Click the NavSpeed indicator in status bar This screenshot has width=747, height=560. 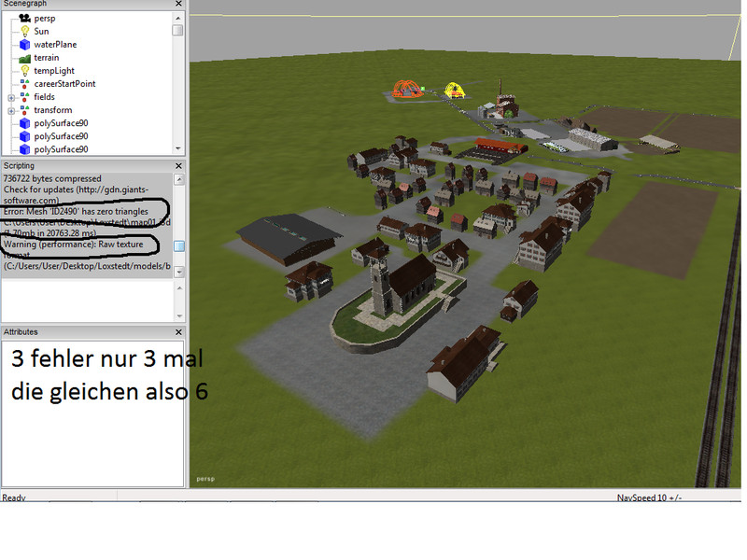tap(648, 497)
